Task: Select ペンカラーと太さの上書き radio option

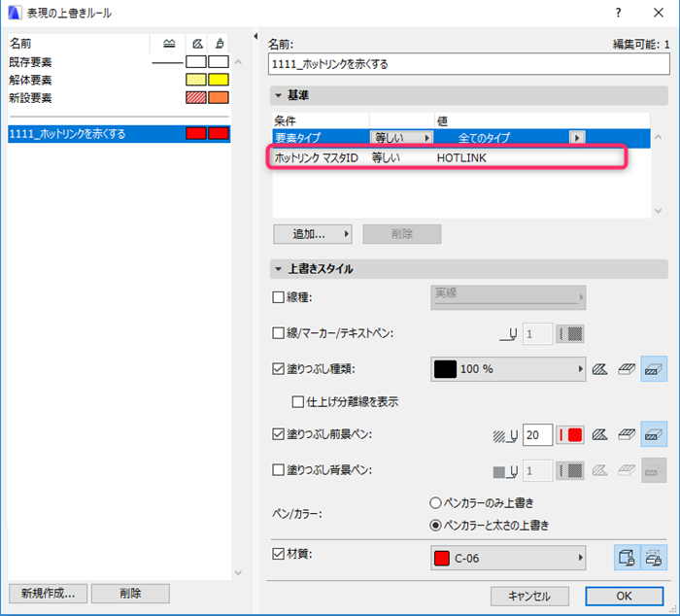Action: point(435,526)
